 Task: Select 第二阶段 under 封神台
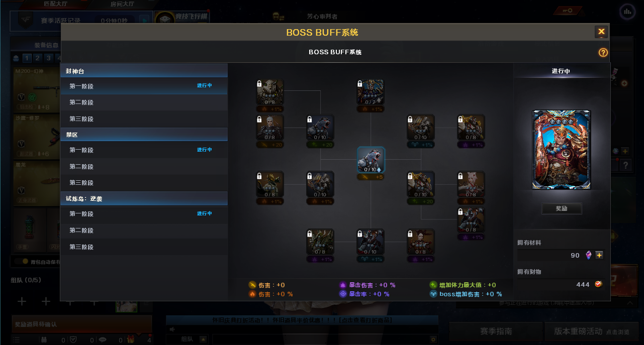(x=144, y=102)
